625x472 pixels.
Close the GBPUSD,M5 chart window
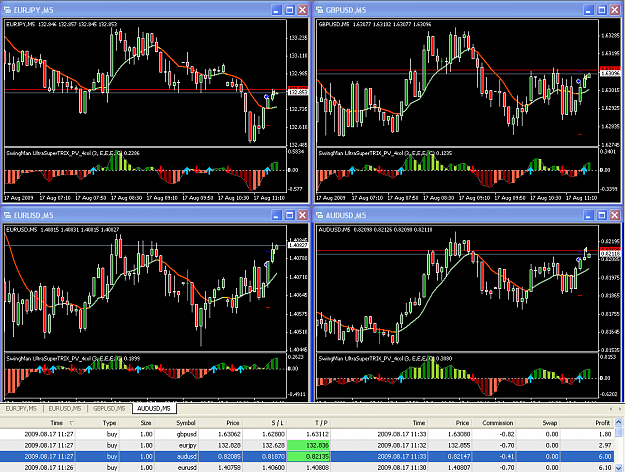click(615, 10)
